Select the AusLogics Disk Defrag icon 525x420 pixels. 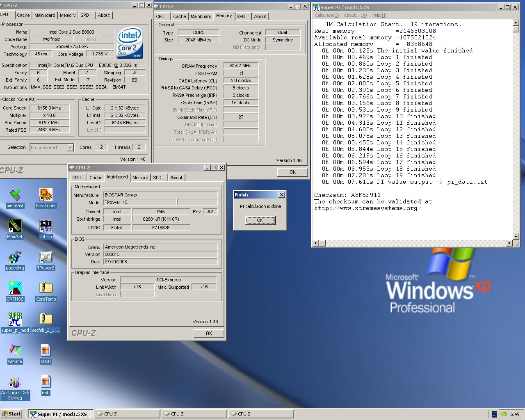tap(15, 388)
